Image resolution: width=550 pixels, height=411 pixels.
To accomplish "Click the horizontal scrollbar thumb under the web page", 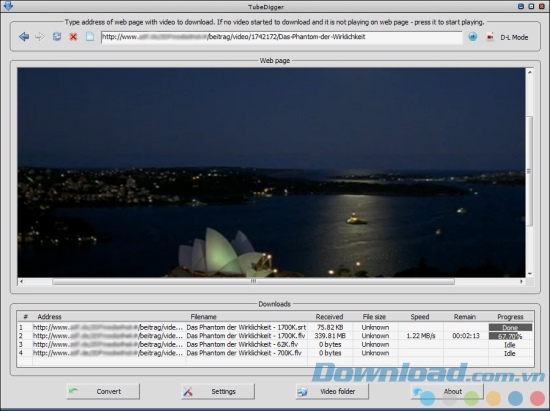I will pyautogui.click(x=253, y=282).
